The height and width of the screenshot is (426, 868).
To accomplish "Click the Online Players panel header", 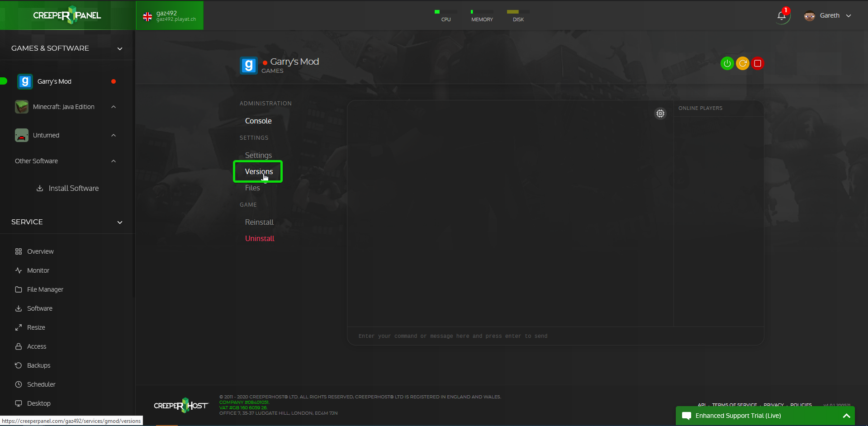I will click(x=700, y=108).
